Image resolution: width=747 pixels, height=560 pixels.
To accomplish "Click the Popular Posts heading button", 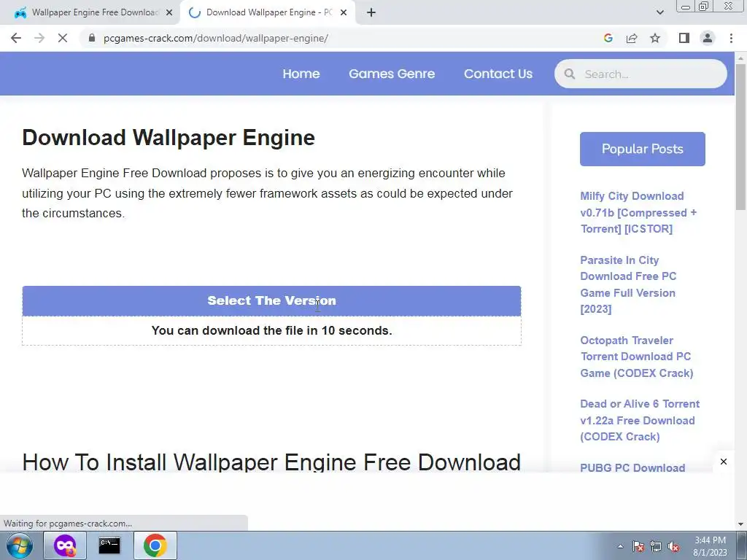I will [642, 149].
